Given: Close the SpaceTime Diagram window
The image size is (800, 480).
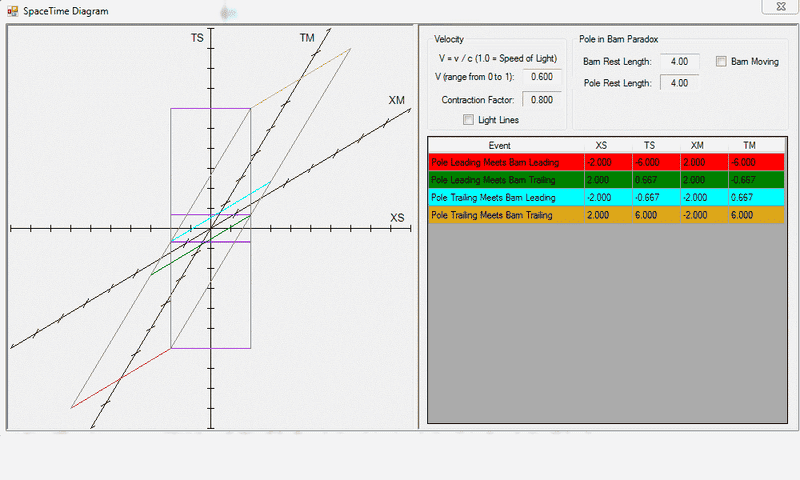Looking at the screenshot, I should 780,6.
